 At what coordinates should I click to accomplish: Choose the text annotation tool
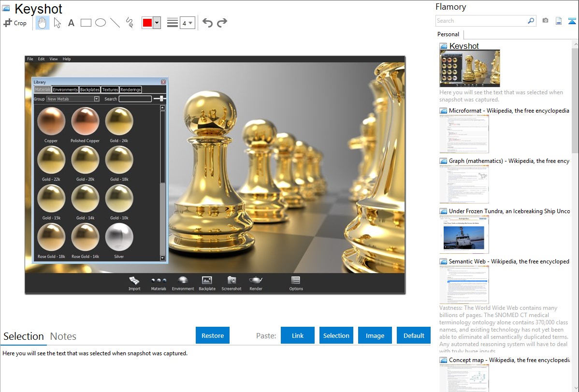coord(71,23)
